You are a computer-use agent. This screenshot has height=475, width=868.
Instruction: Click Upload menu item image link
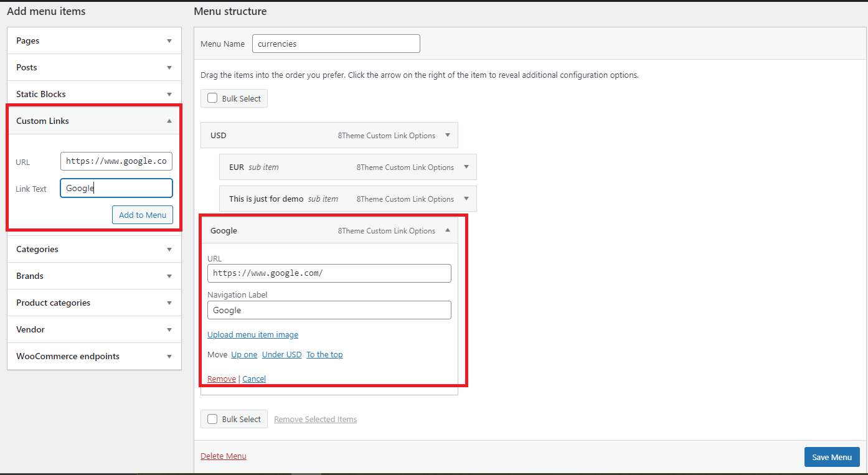[253, 335]
